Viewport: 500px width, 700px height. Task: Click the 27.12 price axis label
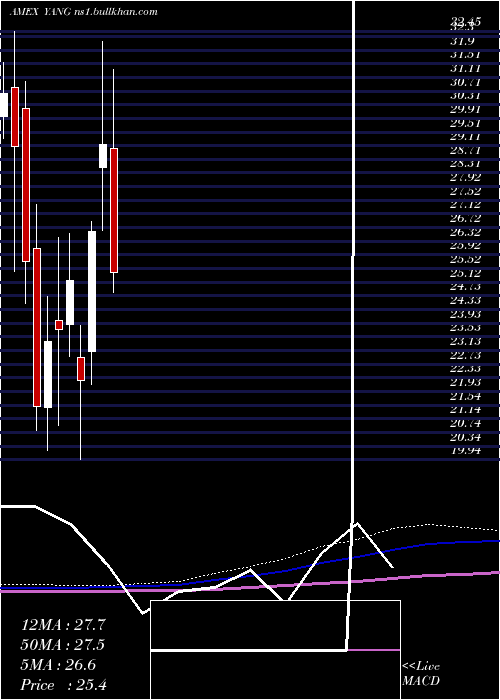point(465,205)
